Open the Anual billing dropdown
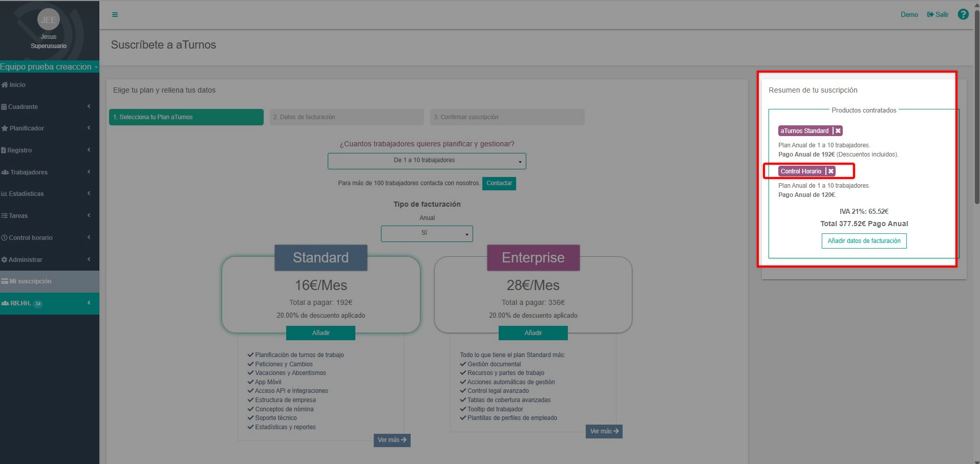This screenshot has width=980, height=464. 427,233
